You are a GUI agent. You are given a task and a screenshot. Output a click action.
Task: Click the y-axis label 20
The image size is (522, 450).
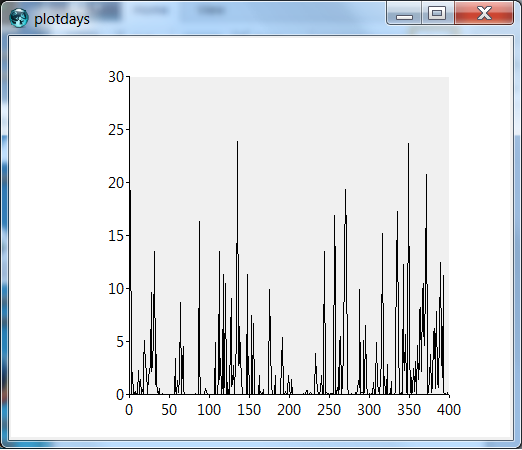[116, 183]
